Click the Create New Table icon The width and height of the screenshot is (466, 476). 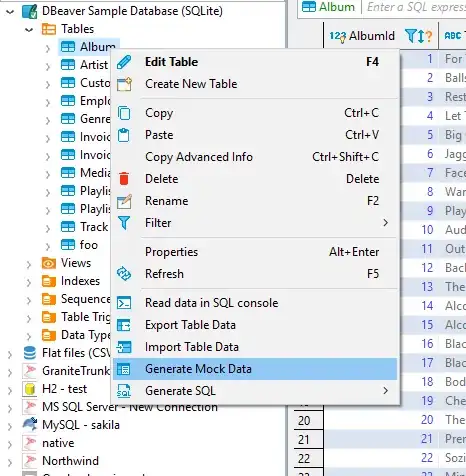(x=124, y=84)
